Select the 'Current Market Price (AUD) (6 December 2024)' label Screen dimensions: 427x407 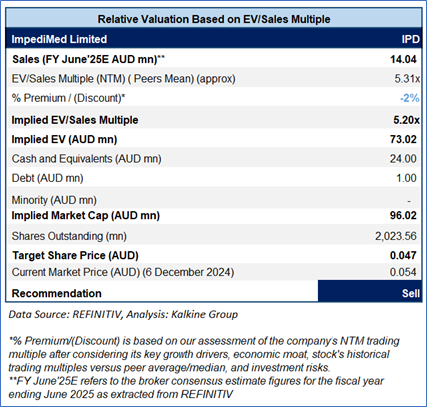[123, 272]
